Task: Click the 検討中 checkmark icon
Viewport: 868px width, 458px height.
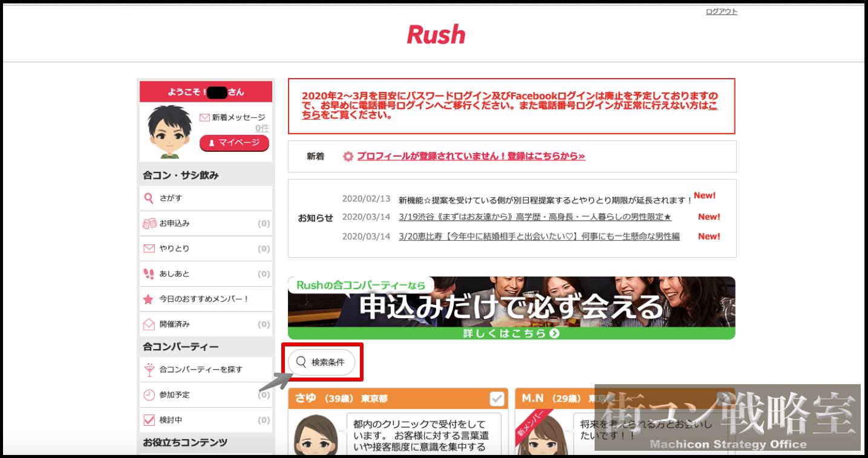Action: [149, 420]
